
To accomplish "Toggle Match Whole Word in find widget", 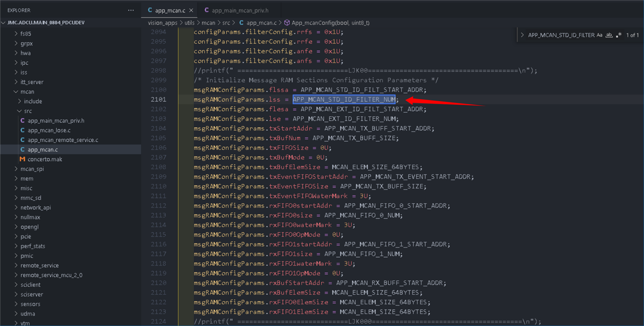I will point(609,35).
